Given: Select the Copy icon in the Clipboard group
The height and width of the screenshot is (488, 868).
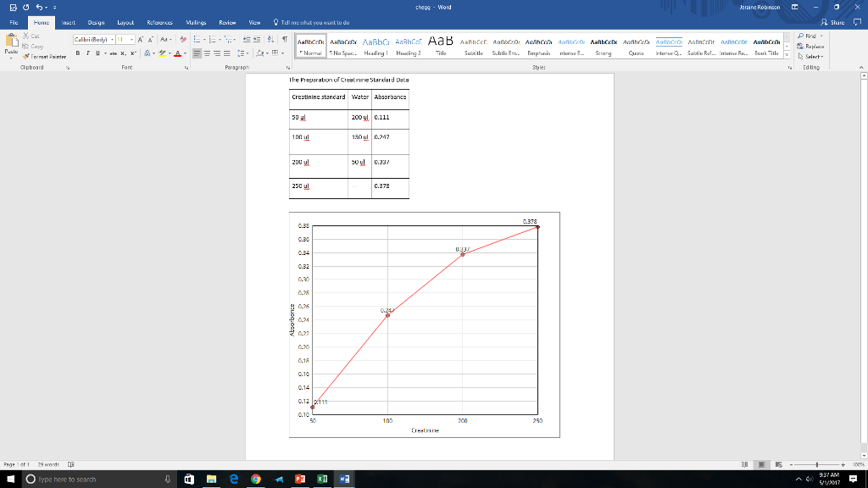Looking at the screenshot, I should click(26, 47).
